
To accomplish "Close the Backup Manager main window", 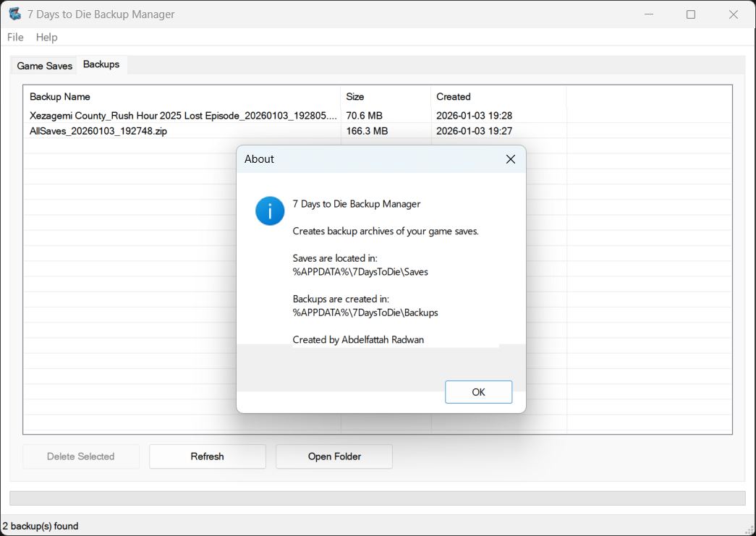I will 734,14.
